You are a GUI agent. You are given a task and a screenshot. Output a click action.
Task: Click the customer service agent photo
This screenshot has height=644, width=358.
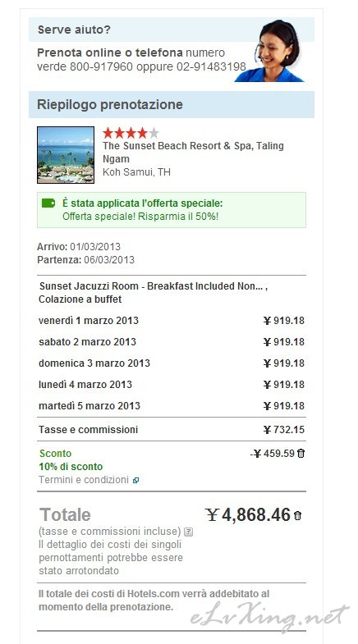271,51
